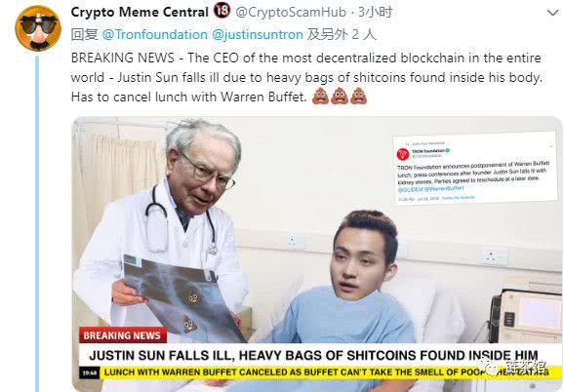
Task: Follow the @justinsuntron mention link
Action: coord(258,35)
